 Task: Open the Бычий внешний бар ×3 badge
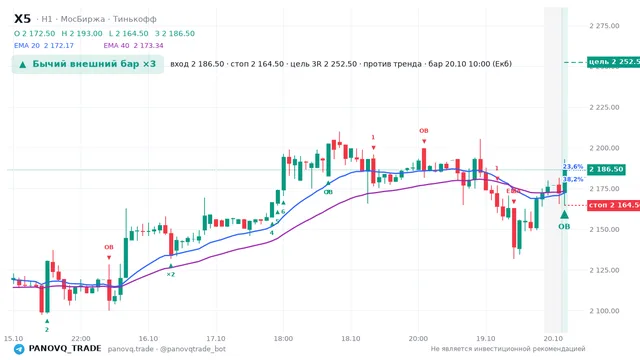(x=88, y=64)
